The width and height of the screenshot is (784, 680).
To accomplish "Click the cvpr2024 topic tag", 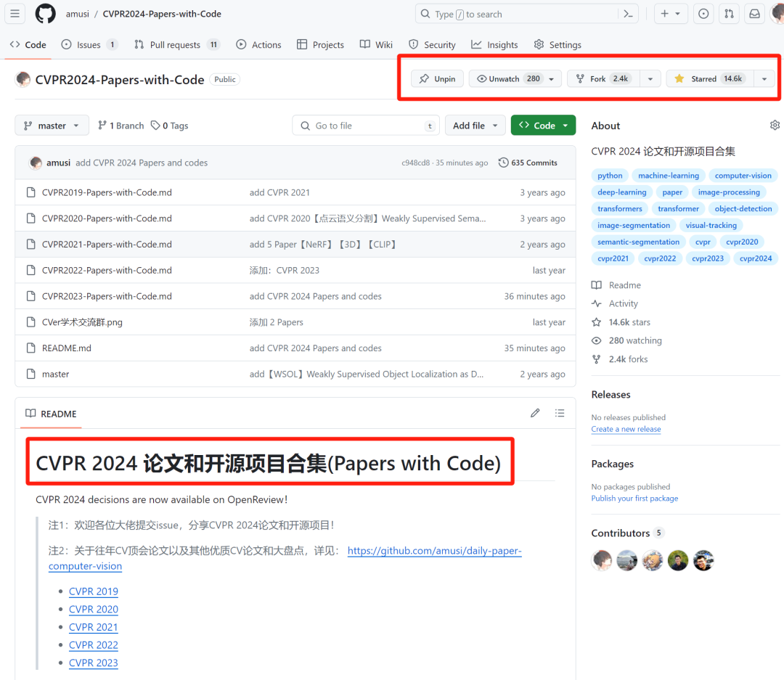I will click(756, 258).
